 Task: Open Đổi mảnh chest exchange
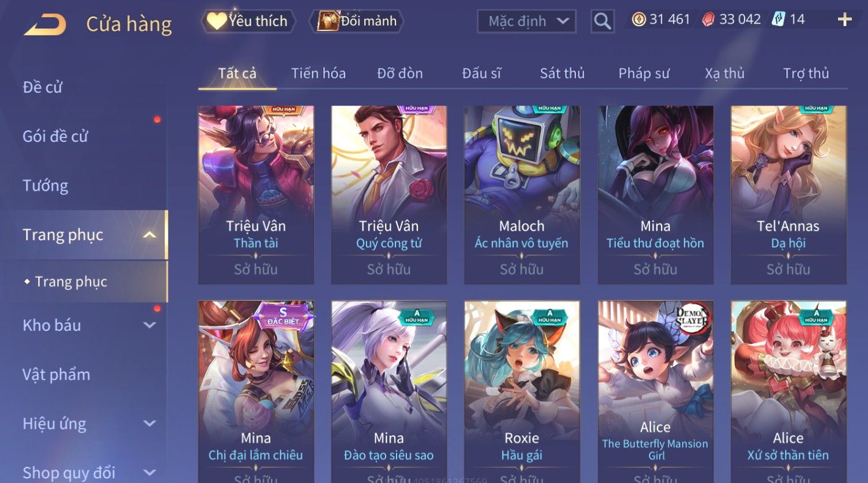pyautogui.click(x=357, y=21)
